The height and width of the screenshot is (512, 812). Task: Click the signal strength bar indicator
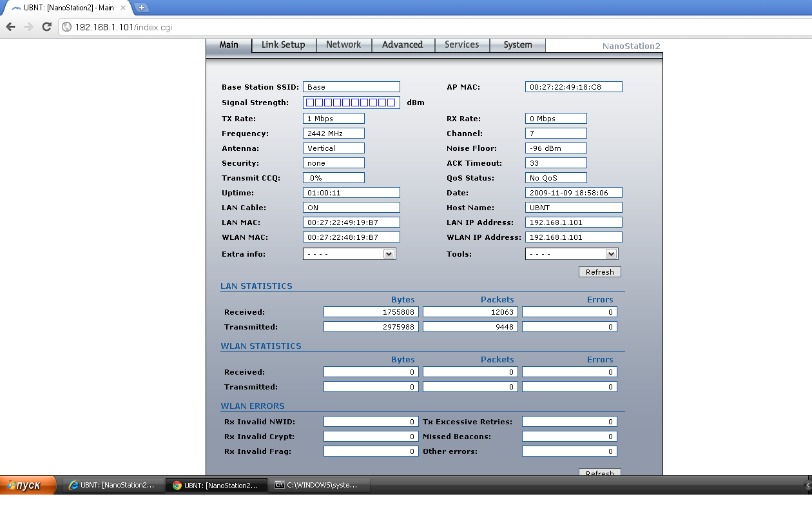[351, 103]
